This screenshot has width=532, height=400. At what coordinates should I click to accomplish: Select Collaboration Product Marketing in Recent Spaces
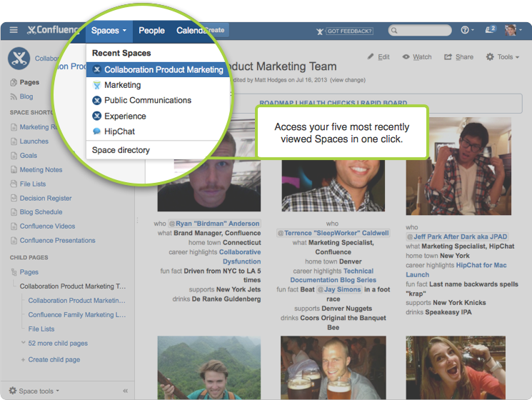(x=157, y=69)
